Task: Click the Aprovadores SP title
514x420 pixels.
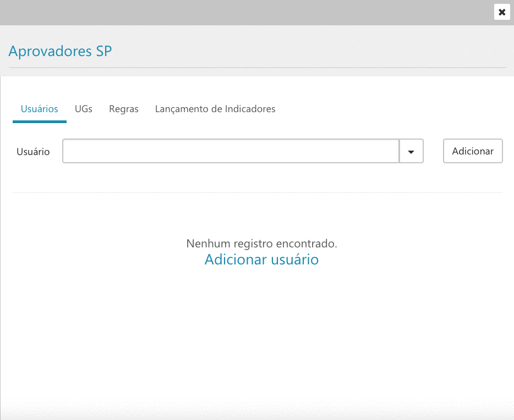Action: point(60,51)
